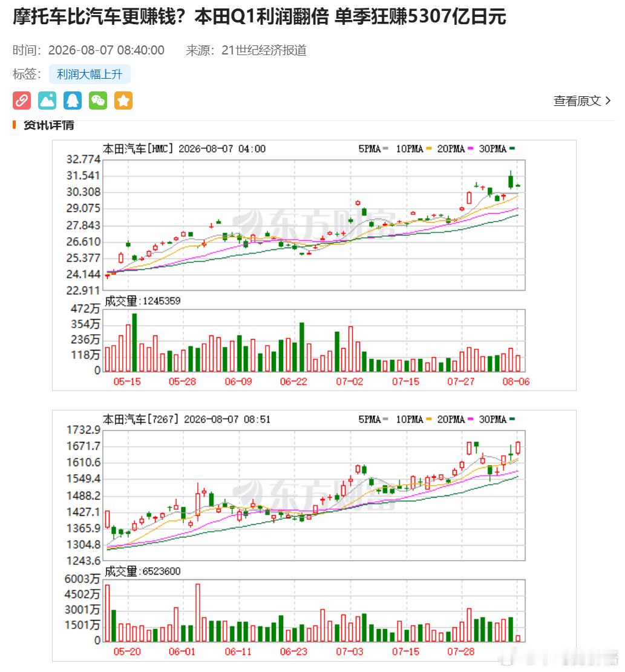
Task: Click the tallest green volume bar in HMC chart
Action: tap(134, 343)
